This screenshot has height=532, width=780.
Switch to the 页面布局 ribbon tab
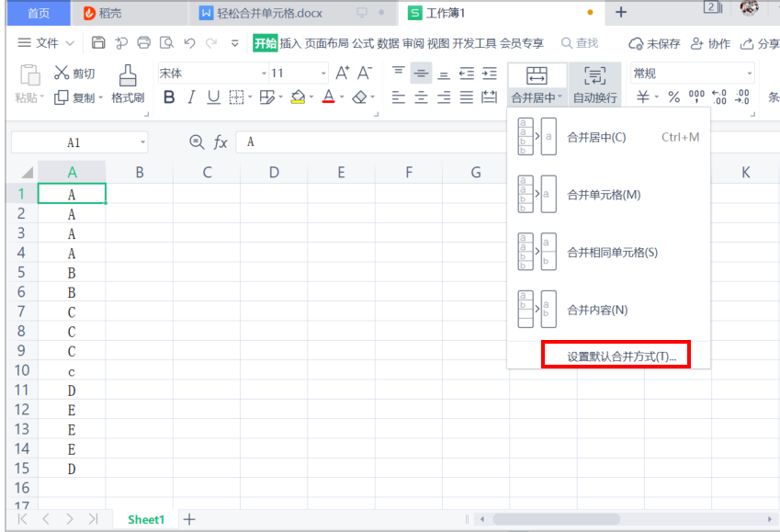[327, 43]
